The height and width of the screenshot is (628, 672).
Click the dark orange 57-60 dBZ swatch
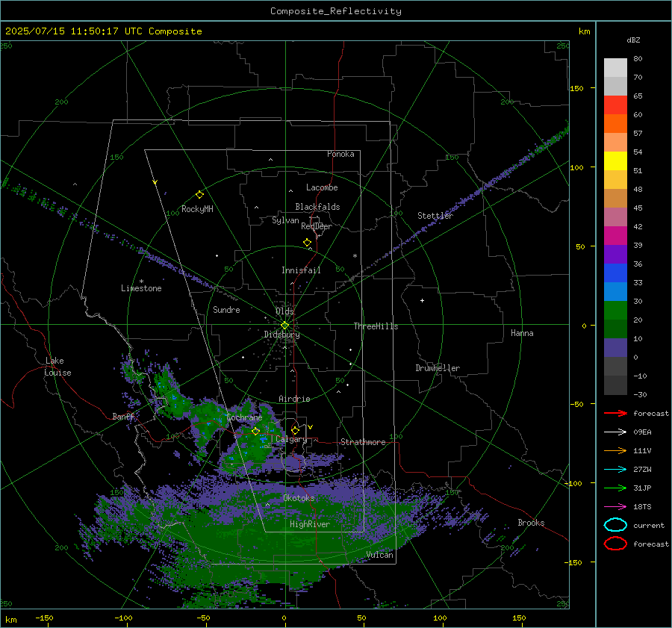[615, 124]
